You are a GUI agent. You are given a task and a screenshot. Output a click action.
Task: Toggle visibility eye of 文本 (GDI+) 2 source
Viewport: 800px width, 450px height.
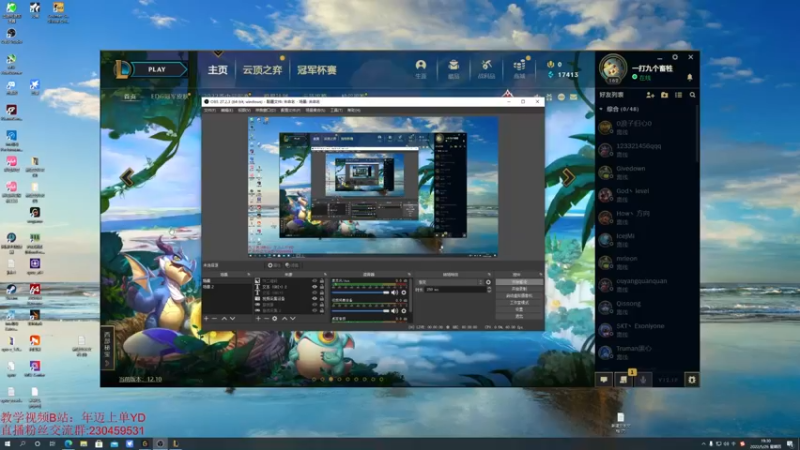click(314, 287)
